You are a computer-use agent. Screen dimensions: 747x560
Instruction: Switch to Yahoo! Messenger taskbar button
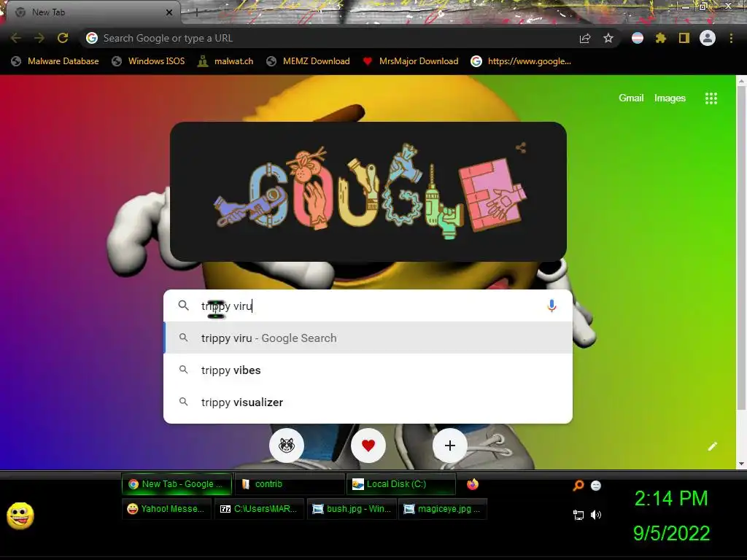(167, 508)
